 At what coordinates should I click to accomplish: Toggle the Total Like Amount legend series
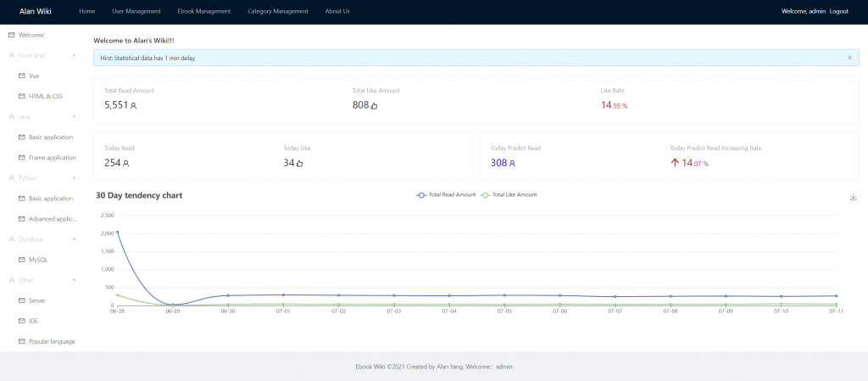pos(509,195)
